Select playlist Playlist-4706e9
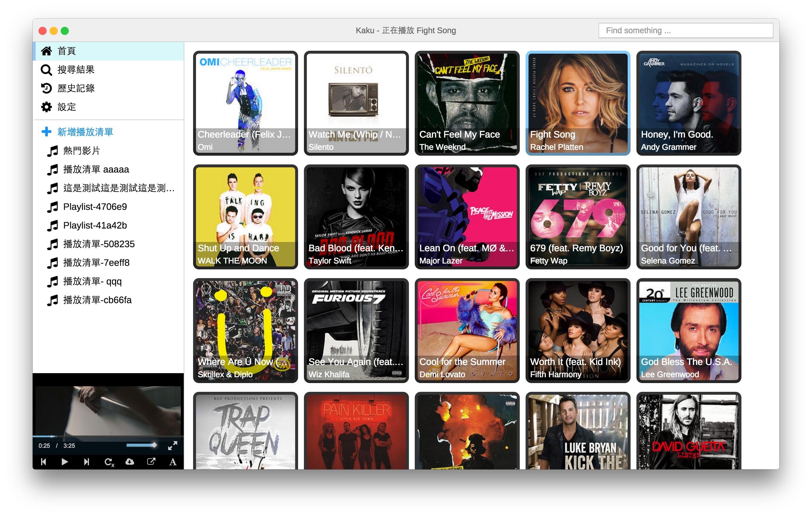Viewport: 812px width, 516px height. click(x=95, y=207)
